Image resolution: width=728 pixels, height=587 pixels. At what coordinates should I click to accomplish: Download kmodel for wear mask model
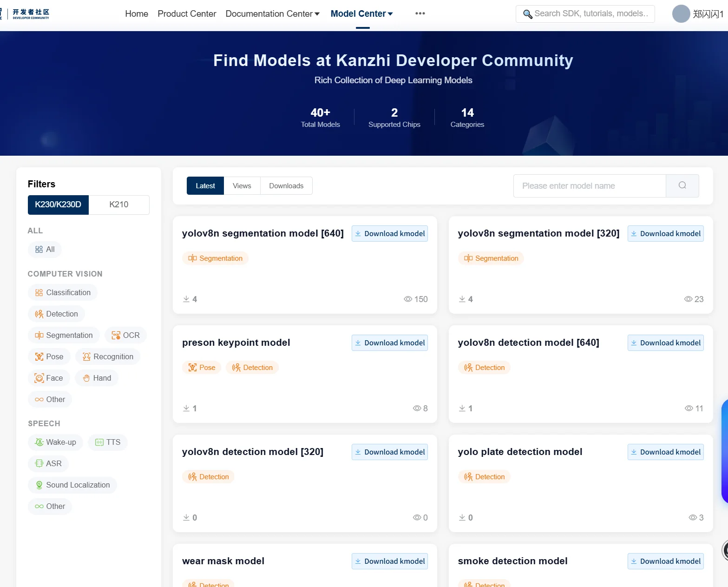(390, 561)
